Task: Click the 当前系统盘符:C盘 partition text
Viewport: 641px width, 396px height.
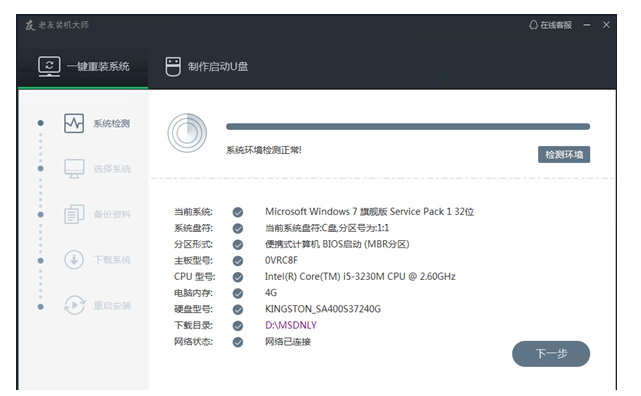Action: (x=327, y=228)
